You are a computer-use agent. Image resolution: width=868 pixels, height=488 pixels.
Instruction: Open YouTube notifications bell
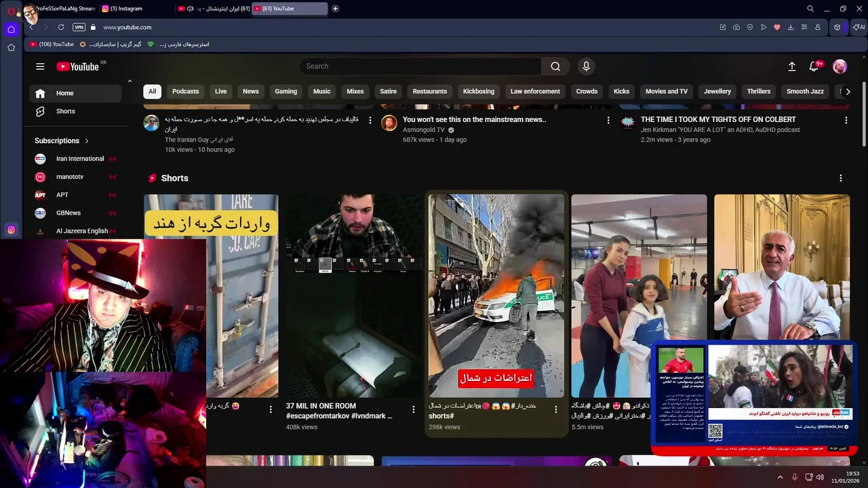(814, 66)
